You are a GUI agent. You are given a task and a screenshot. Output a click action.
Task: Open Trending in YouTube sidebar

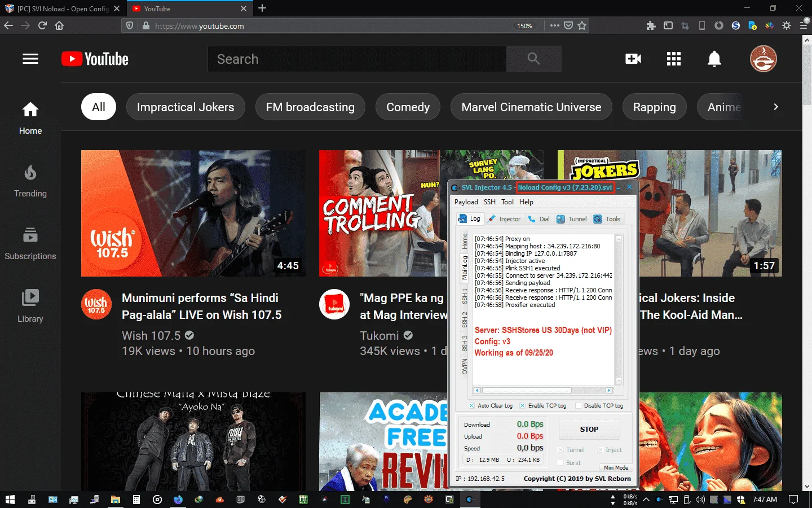30,181
